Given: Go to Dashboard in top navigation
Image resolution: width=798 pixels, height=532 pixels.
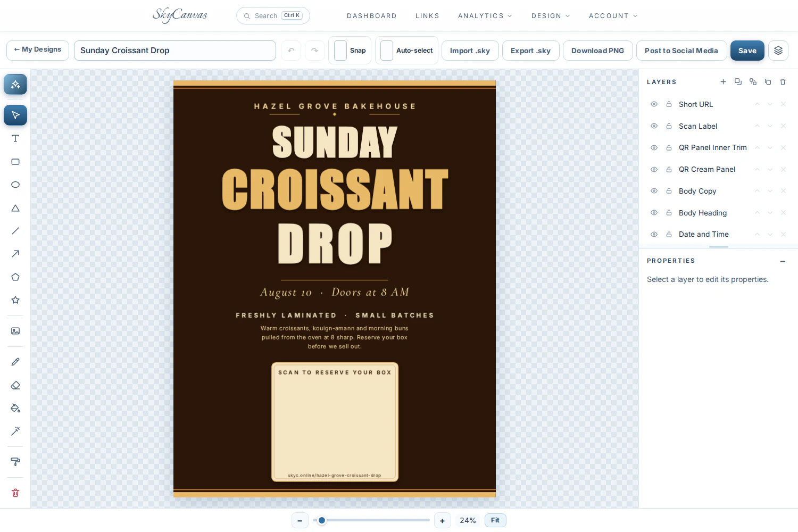Looking at the screenshot, I should [372, 16].
